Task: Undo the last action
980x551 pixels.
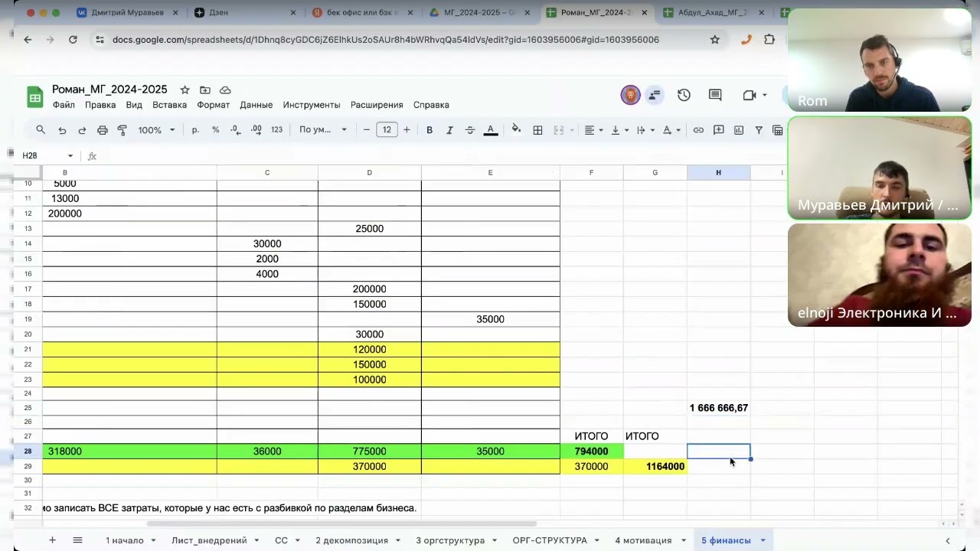Action: coord(62,130)
